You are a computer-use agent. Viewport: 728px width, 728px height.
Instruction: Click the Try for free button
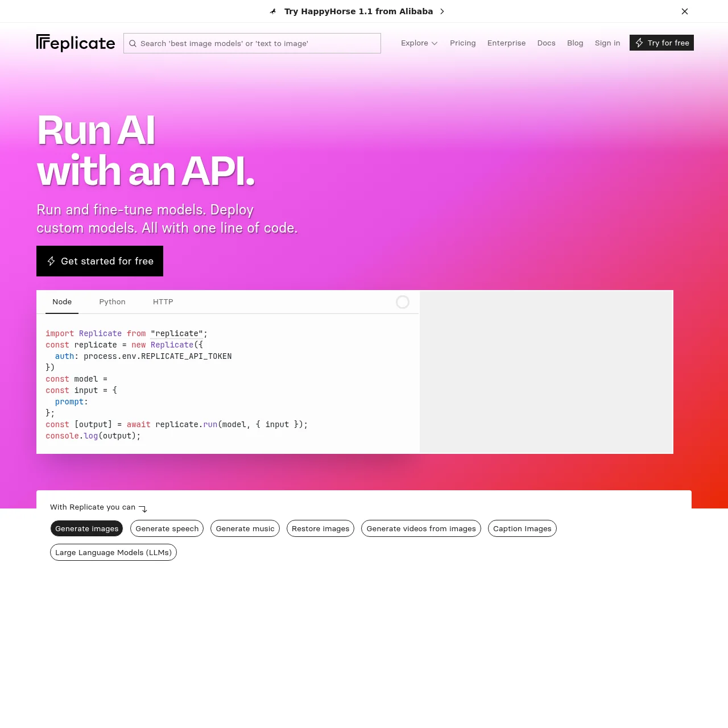(661, 43)
